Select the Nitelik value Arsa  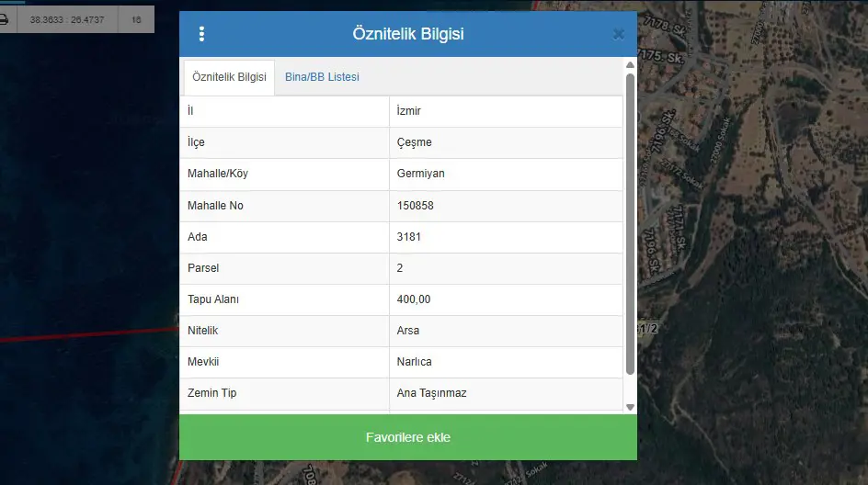pos(506,331)
